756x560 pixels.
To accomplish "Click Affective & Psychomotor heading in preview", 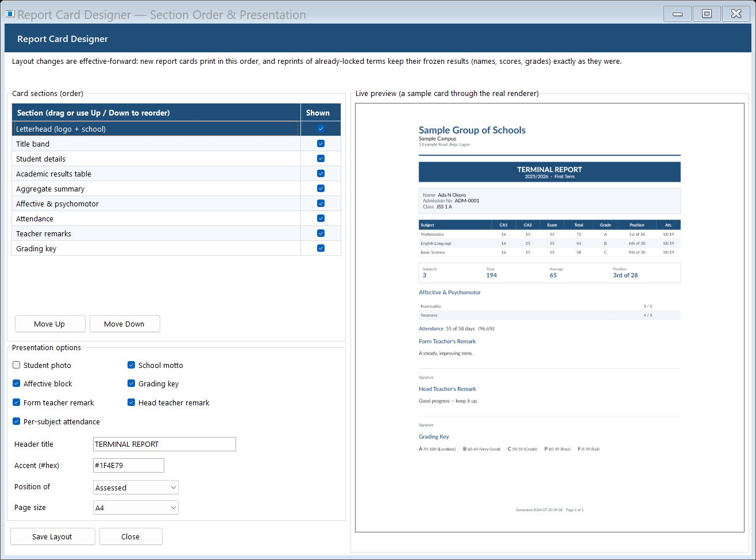I will tap(450, 293).
